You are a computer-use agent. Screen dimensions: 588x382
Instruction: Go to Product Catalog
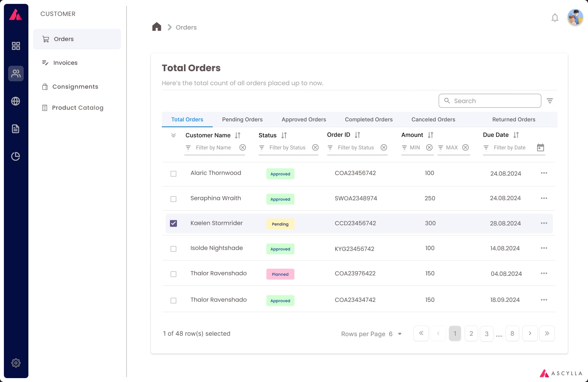78,108
